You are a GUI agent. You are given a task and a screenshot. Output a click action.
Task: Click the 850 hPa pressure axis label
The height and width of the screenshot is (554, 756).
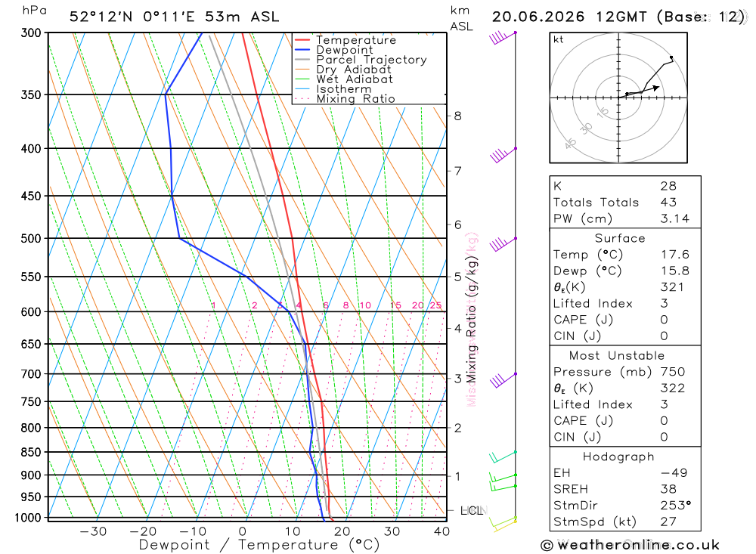click(x=31, y=452)
